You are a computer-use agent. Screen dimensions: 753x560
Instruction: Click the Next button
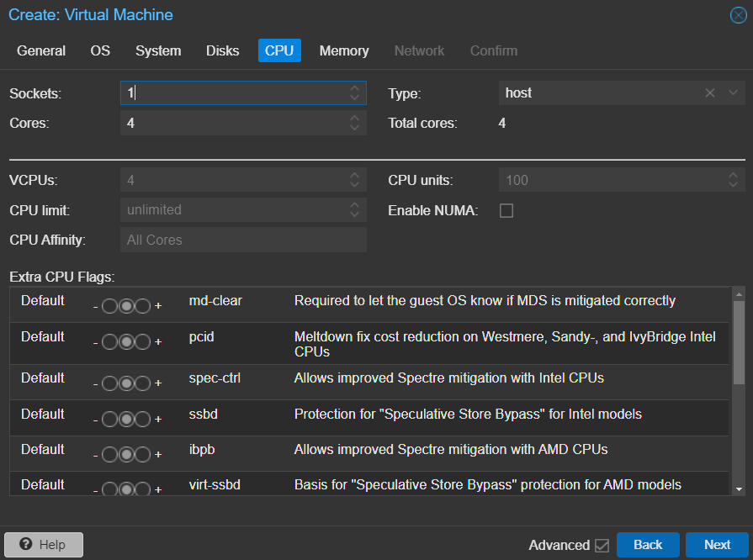718,545
